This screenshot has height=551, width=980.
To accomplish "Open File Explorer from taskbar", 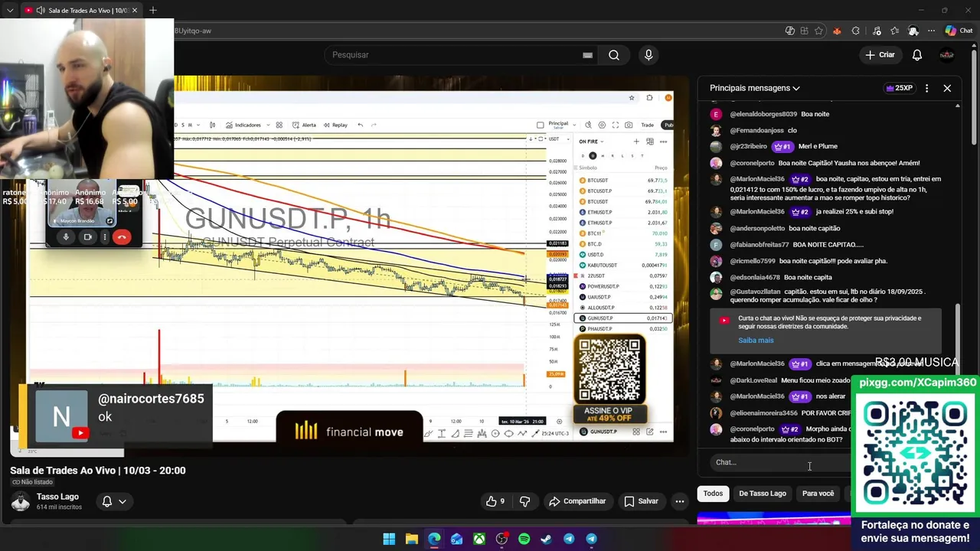I will click(411, 539).
